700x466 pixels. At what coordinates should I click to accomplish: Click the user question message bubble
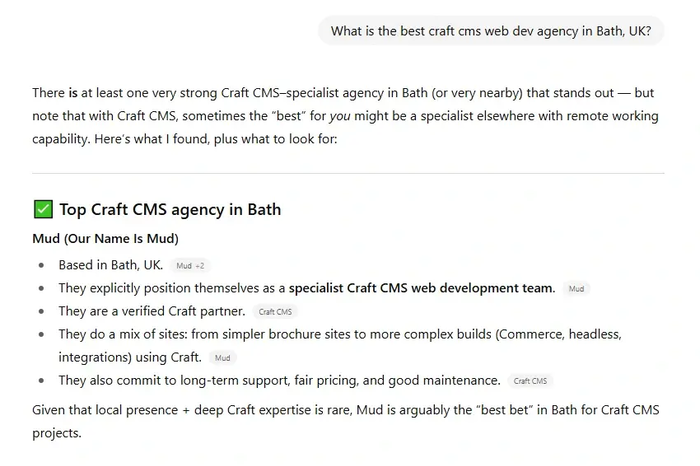pyautogui.click(x=491, y=31)
